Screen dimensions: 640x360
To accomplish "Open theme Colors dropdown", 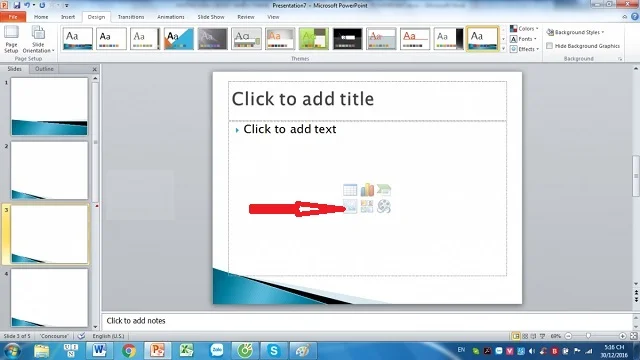I will (x=524, y=29).
